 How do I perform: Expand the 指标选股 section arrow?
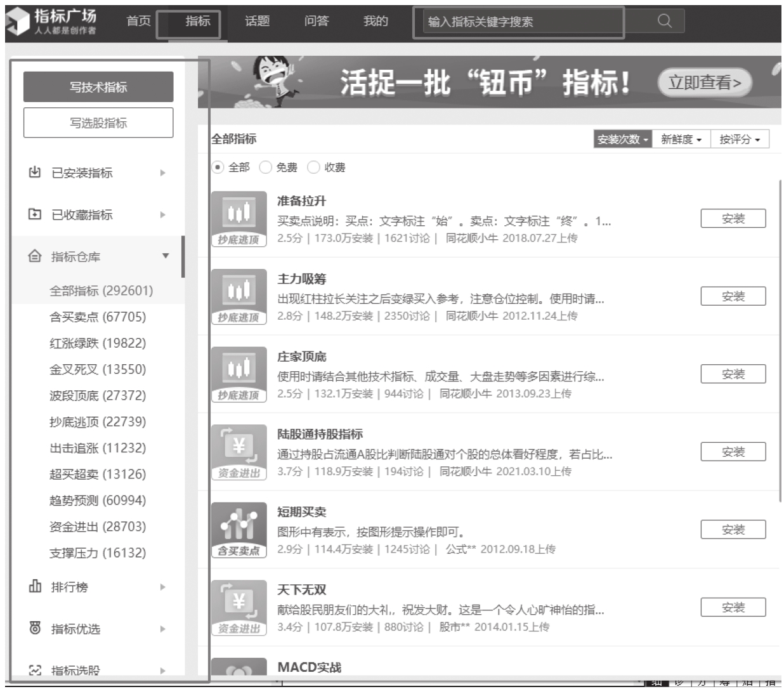(163, 671)
